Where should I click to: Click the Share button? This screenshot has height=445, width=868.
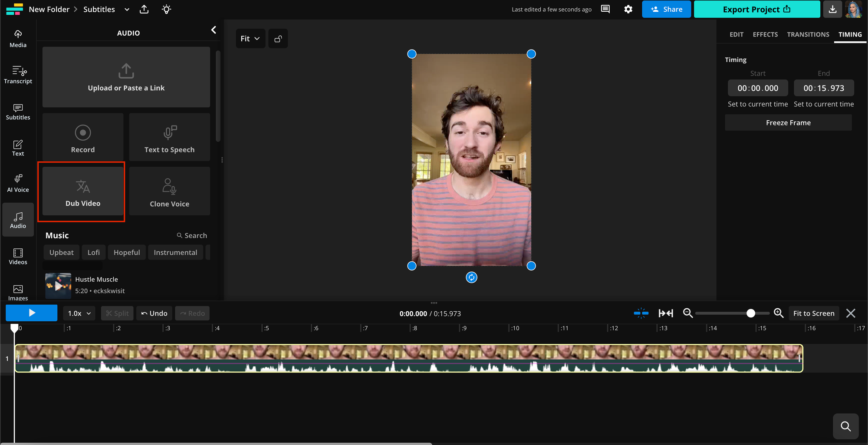tap(667, 9)
